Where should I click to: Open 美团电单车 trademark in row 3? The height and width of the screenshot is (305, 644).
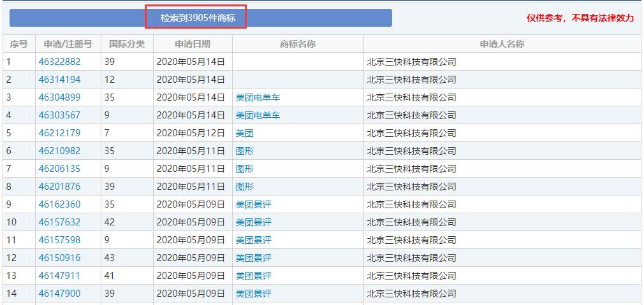tap(258, 97)
